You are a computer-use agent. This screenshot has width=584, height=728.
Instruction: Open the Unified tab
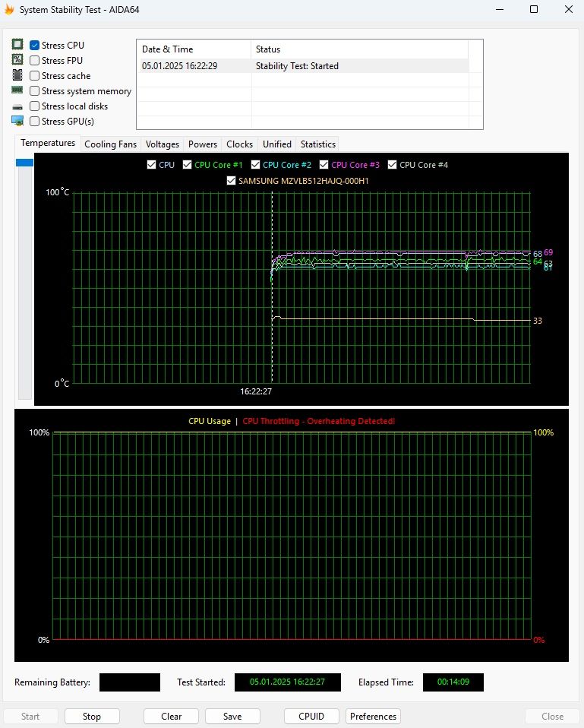pos(277,144)
